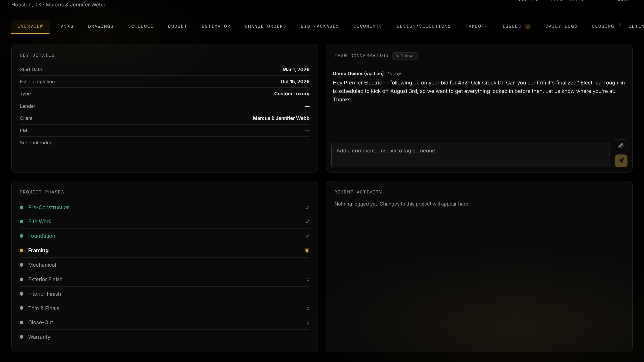
Task: Click the Internal badge in Team Conversation
Action: [x=405, y=56]
